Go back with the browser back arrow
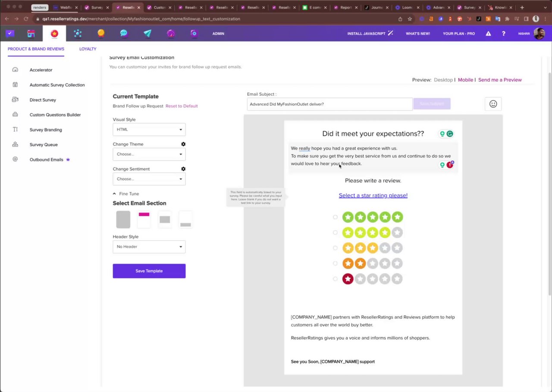This screenshot has height=392, width=552. [6, 19]
